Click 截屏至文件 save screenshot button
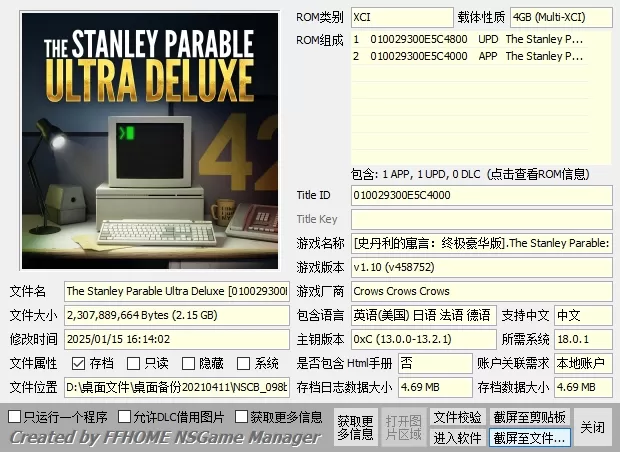The width and height of the screenshot is (620, 452). pyautogui.click(x=529, y=437)
